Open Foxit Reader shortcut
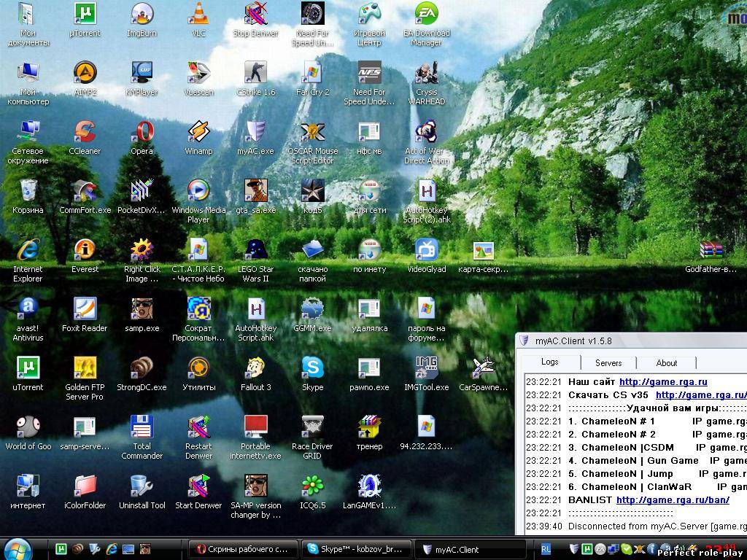The height and width of the screenshot is (560, 747). click(85, 315)
